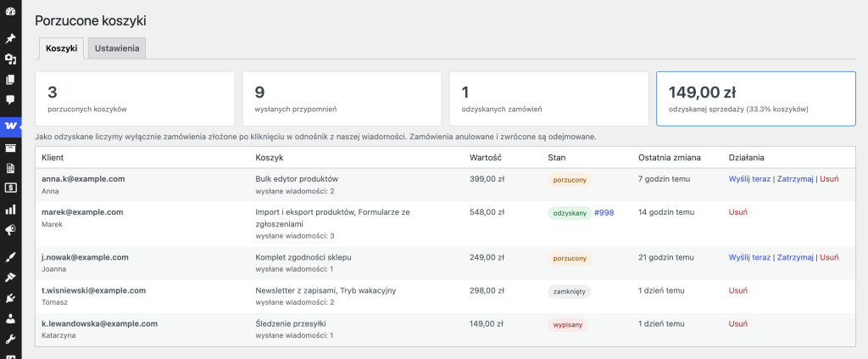Open order #998 link
Screen dimensions: 868x359
coord(604,212)
